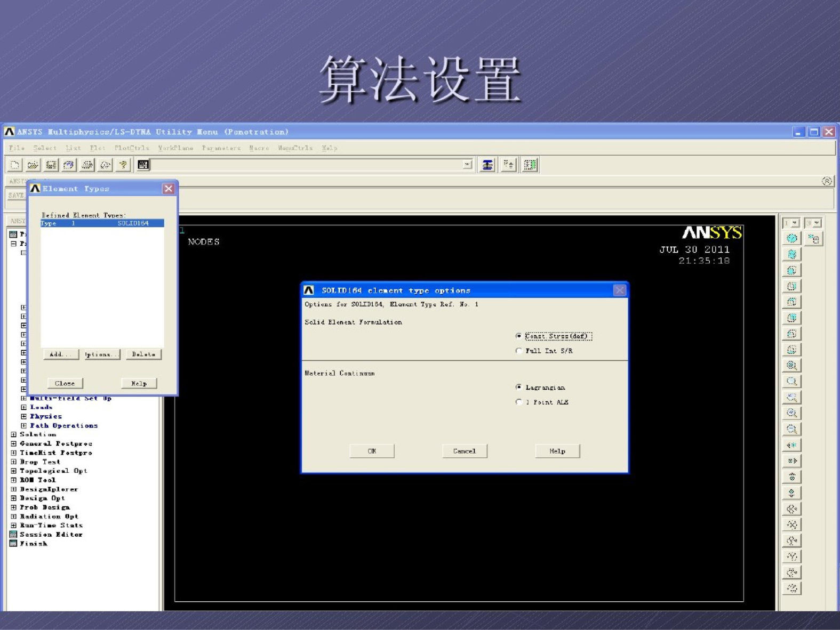Click Help in the Element Types window
Image resolution: width=840 pixels, height=630 pixels.
tap(139, 383)
